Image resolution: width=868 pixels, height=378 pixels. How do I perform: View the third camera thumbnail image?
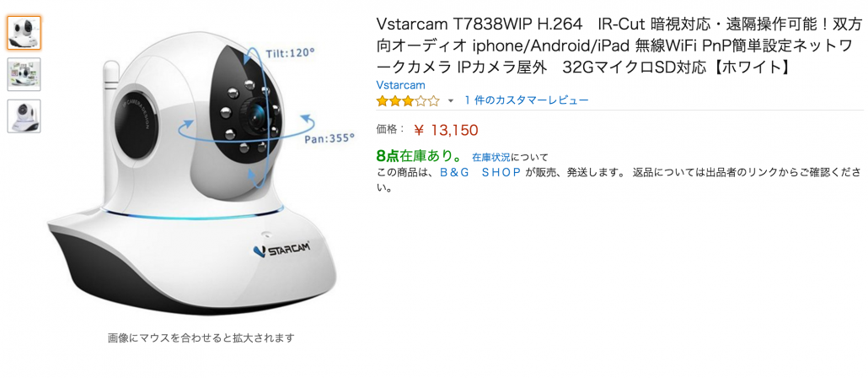24,116
